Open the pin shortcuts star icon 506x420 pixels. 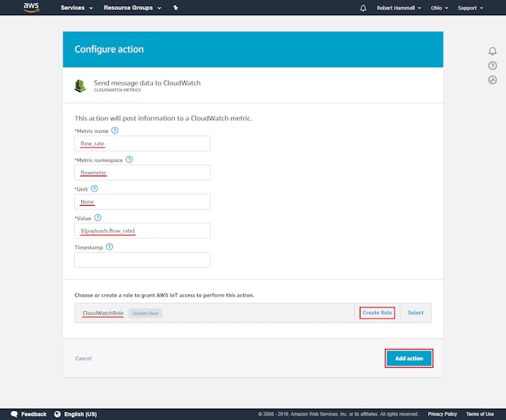point(176,8)
